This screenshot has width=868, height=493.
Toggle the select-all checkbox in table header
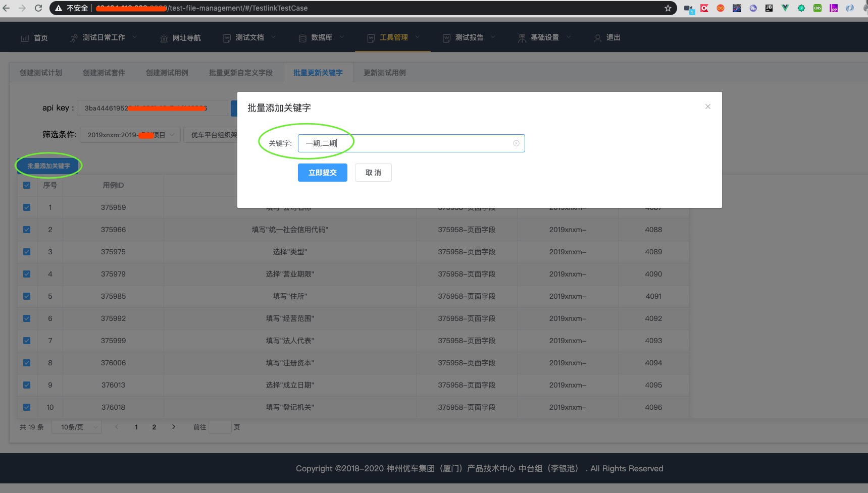pos(27,185)
